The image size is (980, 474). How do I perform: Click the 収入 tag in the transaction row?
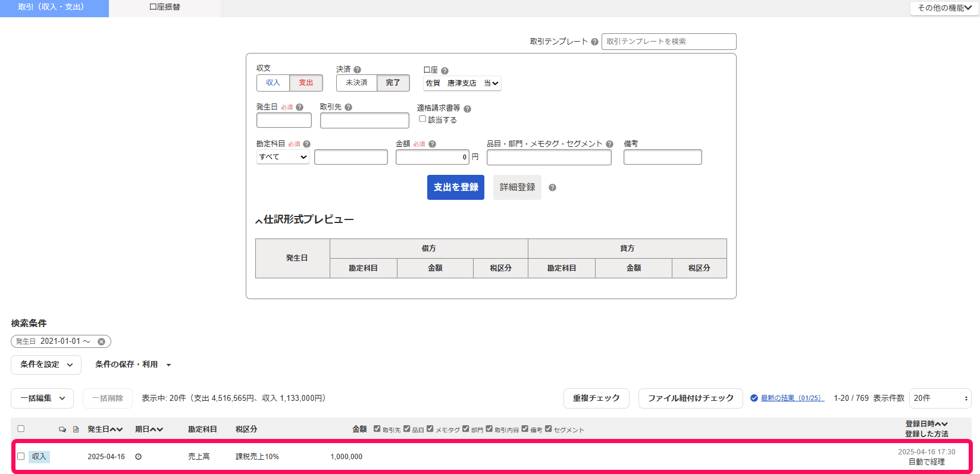click(39, 457)
